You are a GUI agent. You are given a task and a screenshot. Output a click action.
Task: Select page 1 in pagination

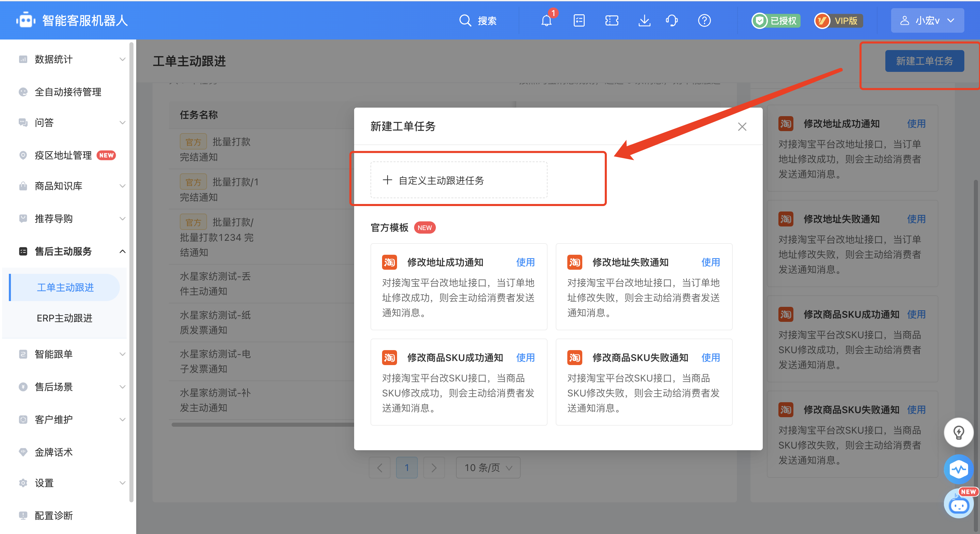pos(407,468)
